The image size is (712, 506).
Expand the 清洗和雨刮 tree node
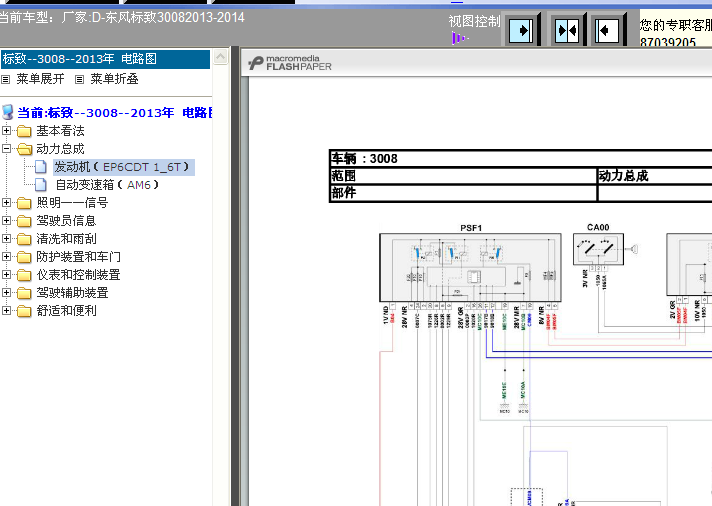(6, 238)
